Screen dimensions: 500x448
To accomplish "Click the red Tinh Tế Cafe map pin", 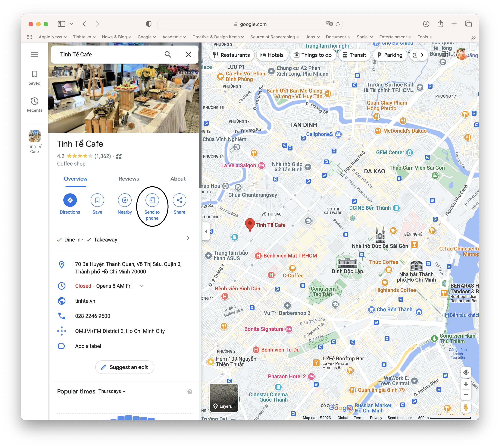I will pos(250,225).
